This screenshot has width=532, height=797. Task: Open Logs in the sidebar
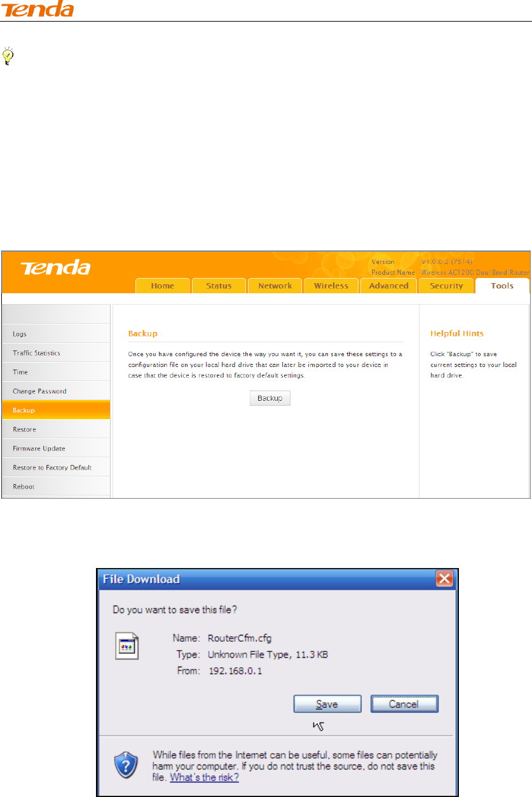[x=55, y=333]
